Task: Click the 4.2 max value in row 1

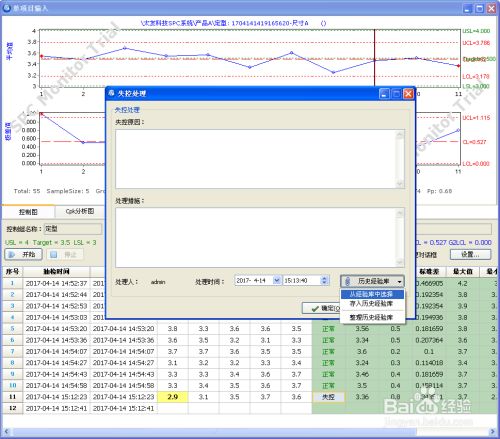Action: click(x=463, y=283)
